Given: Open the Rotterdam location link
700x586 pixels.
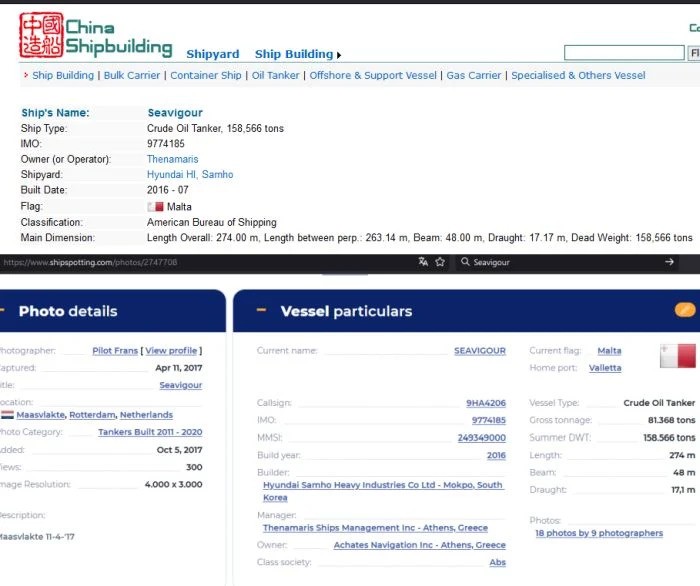Looking at the screenshot, I should click(92, 415).
